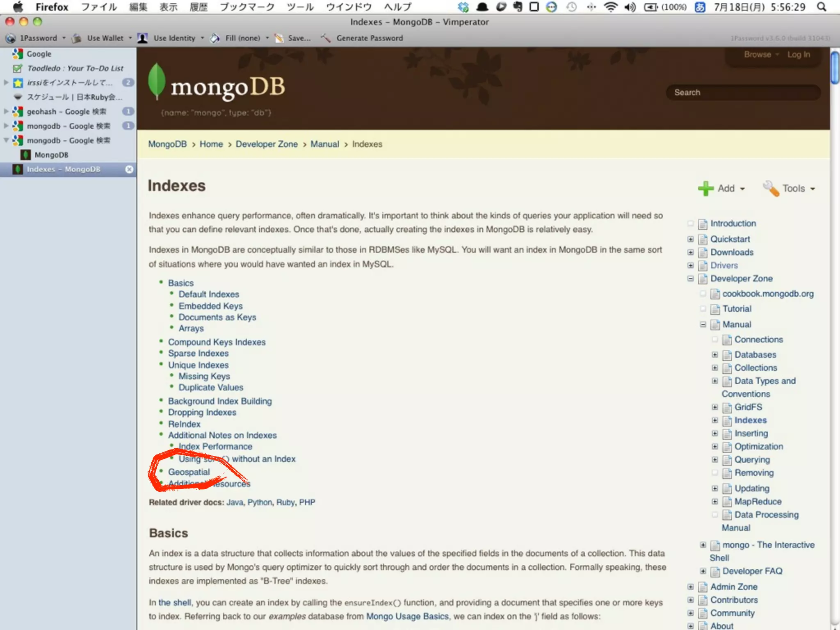This screenshot has height=630, width=840.
Task: Open Spotlight magnifier in menu bar
Action: (x=821, y=7)
